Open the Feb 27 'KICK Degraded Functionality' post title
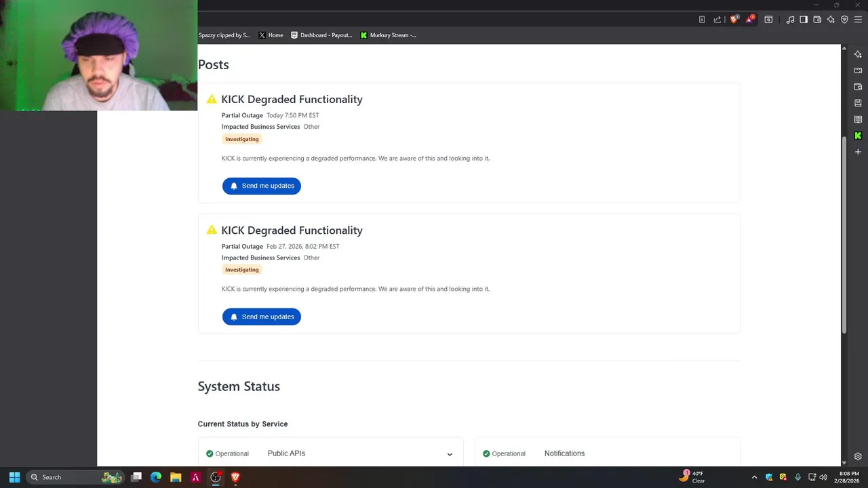 292,230
